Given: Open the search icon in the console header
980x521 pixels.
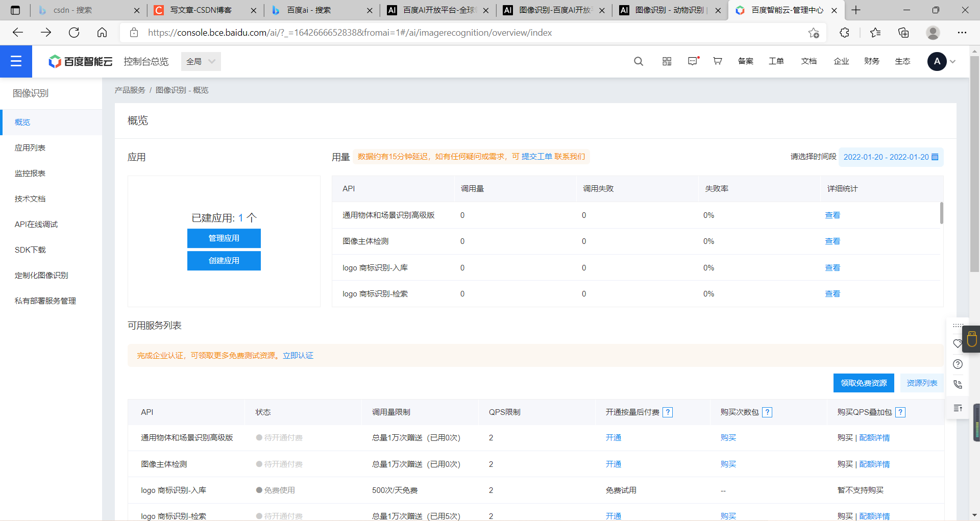Looking at the screenshot, I should click(x=639, y=61).
